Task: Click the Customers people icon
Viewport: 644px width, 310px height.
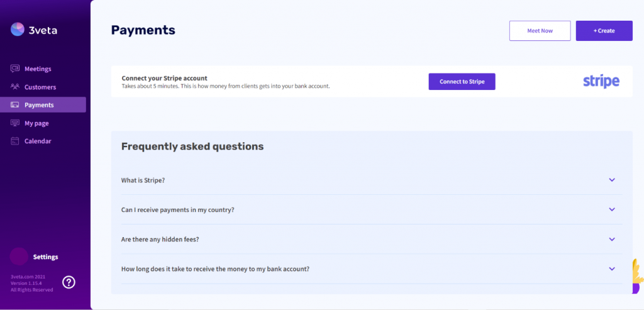Action: point(15,87)
